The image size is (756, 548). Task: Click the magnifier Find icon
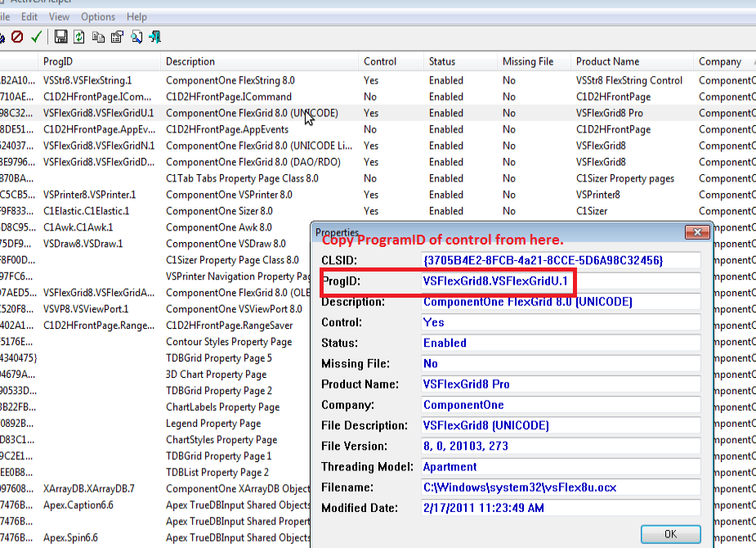[x=136, y=37]
